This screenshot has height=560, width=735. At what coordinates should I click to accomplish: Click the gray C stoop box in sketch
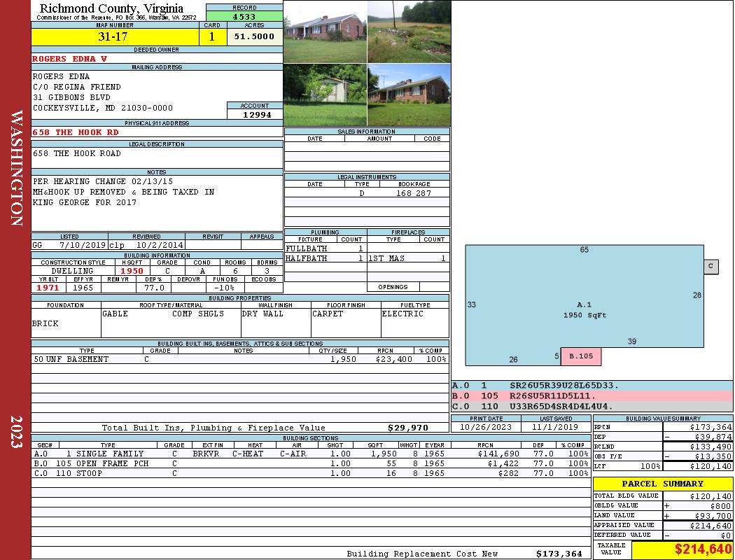click(711, 266)
